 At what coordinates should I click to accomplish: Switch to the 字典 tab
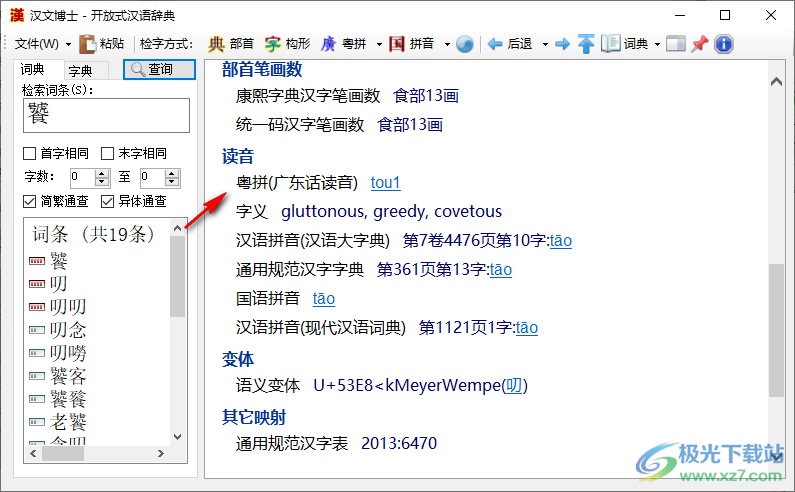(81, 71)
